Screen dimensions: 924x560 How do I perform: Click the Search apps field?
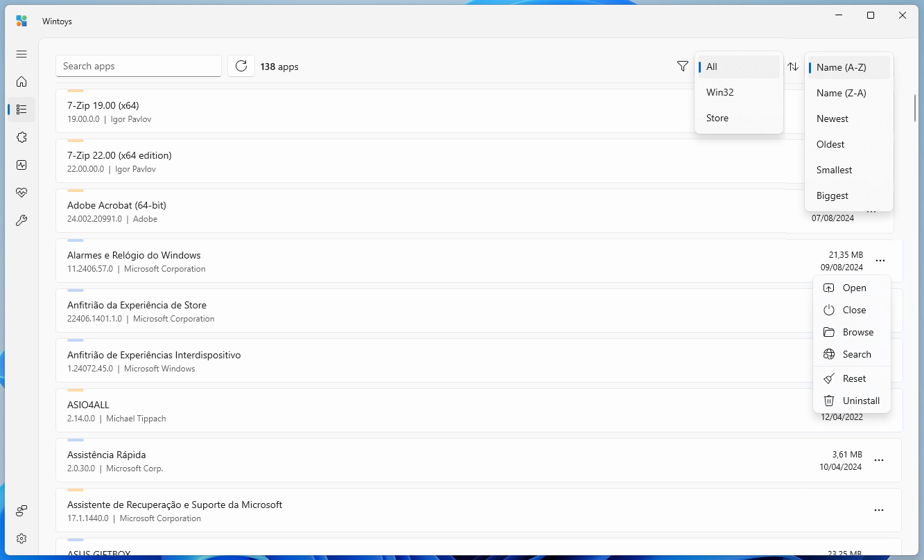coord(139,66)
